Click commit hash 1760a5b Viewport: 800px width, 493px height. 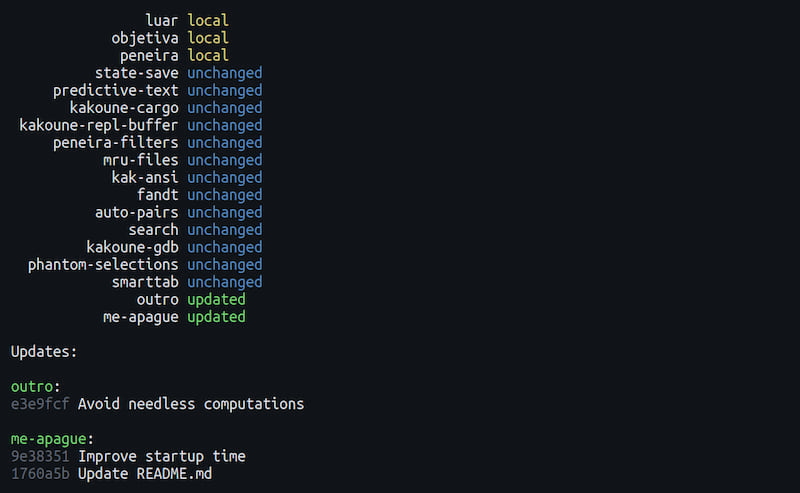click(x=40, y=473)
